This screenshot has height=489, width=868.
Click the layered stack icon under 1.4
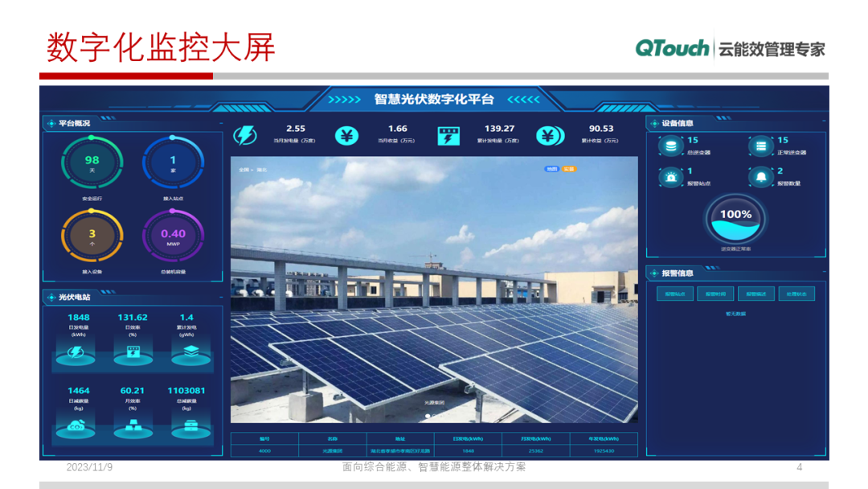point(191,351)
